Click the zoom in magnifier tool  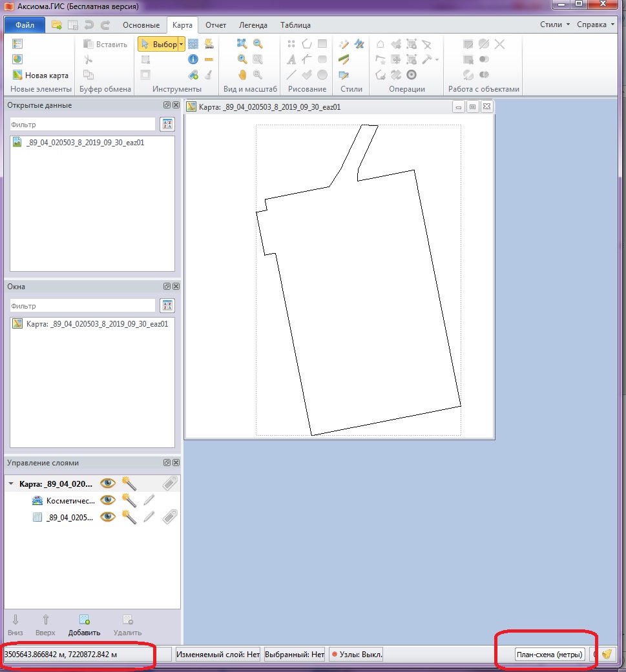[x=242, y=59]
